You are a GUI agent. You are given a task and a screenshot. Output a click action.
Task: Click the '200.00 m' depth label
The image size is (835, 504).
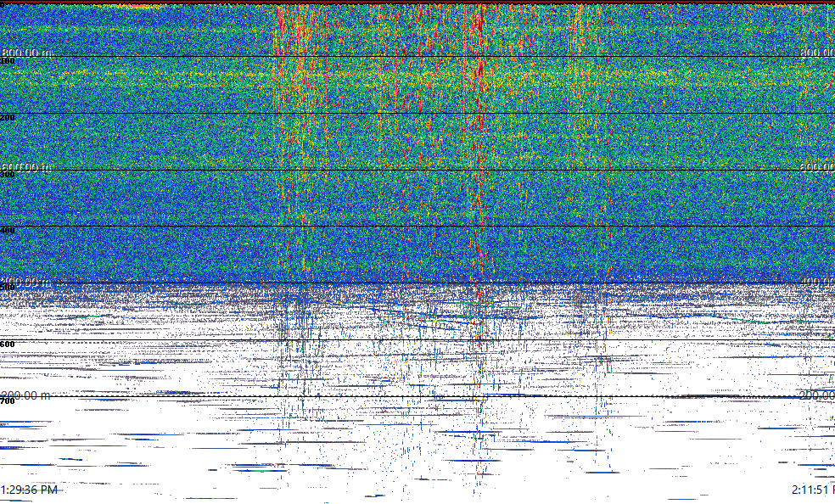tap(26, 395)
